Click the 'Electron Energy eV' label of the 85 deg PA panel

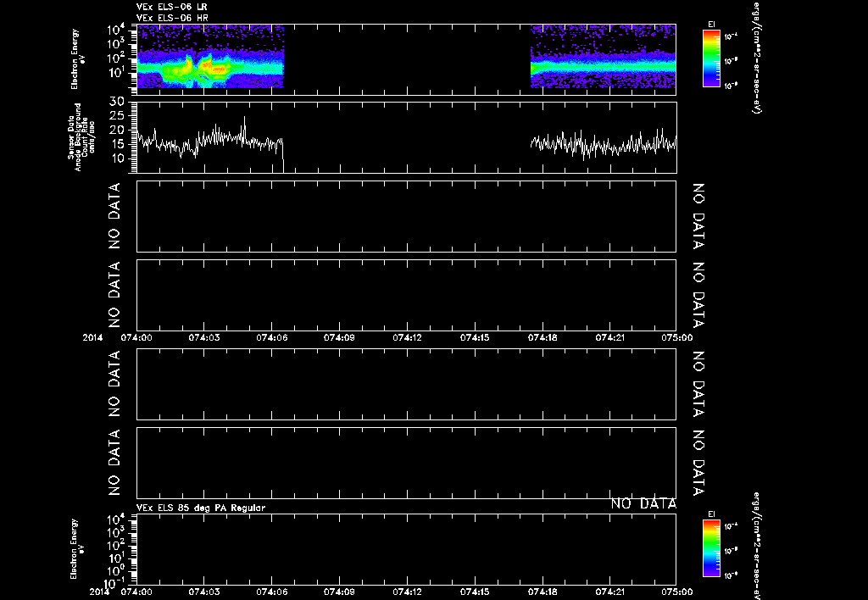[x=78, y=548]
